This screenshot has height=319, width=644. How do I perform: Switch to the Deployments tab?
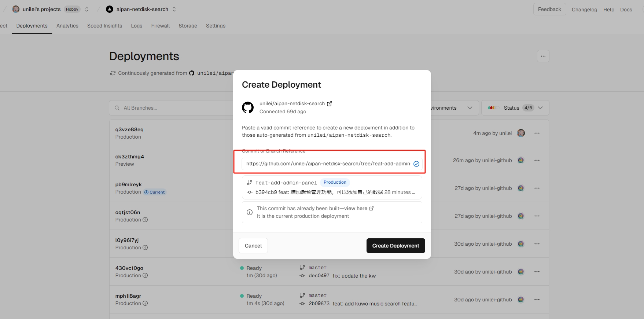[32, 26]
